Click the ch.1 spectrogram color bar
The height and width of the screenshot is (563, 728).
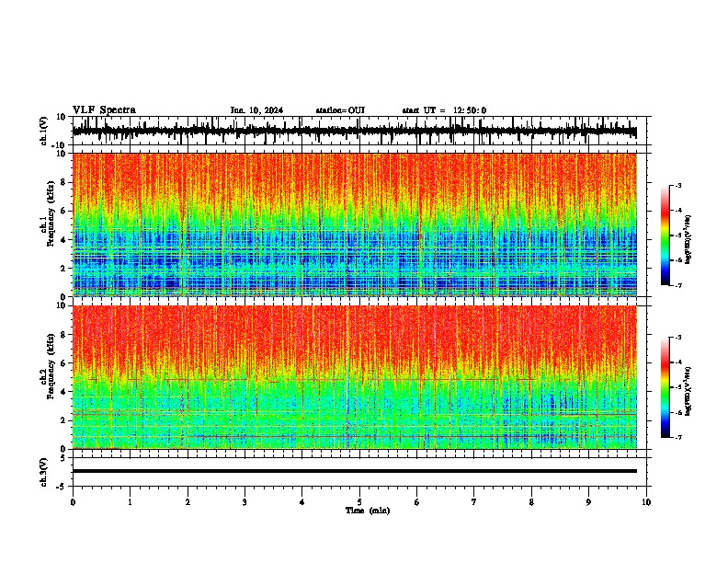point(665,236)
